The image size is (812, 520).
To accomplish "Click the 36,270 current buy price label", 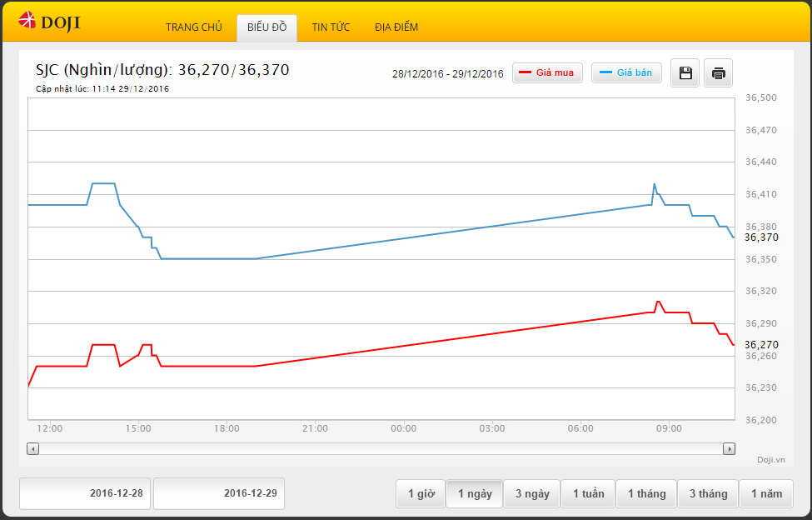I will 761,344.
